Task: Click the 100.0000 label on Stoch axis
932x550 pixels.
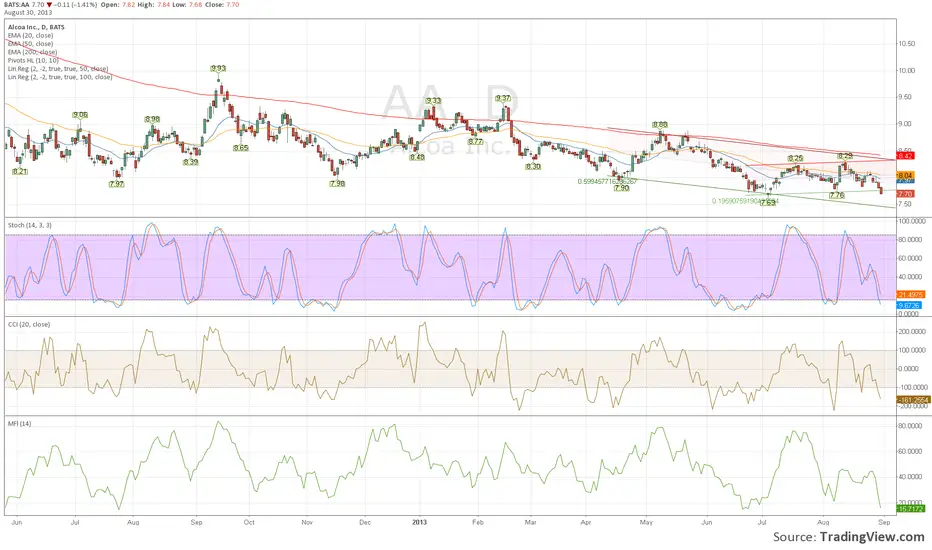Action: click(911, 221)
